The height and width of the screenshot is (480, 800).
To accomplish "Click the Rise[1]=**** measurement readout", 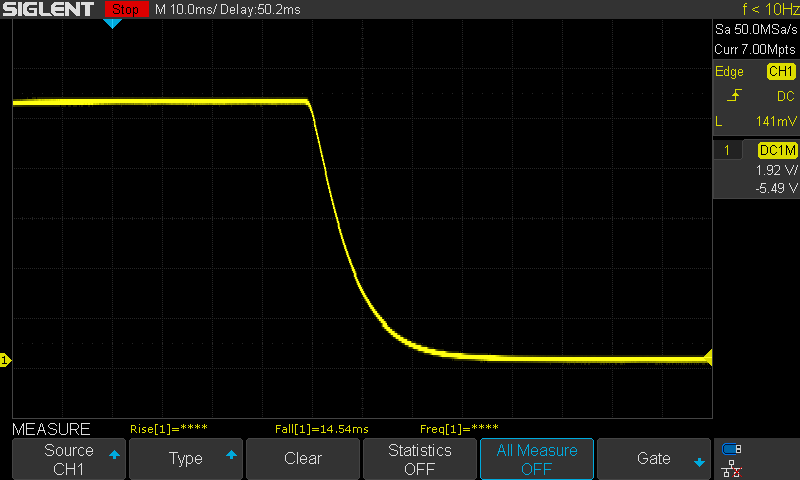I will (169, 429).
